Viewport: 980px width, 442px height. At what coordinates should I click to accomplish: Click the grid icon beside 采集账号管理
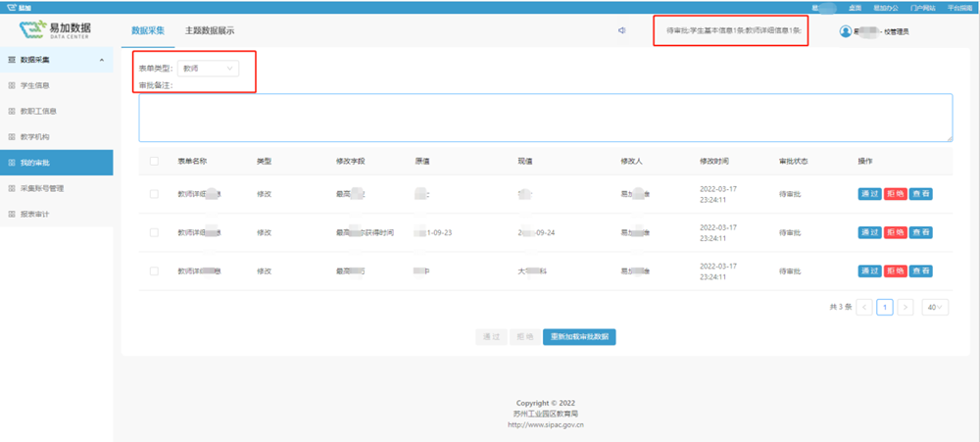click(x=11, y=188)
